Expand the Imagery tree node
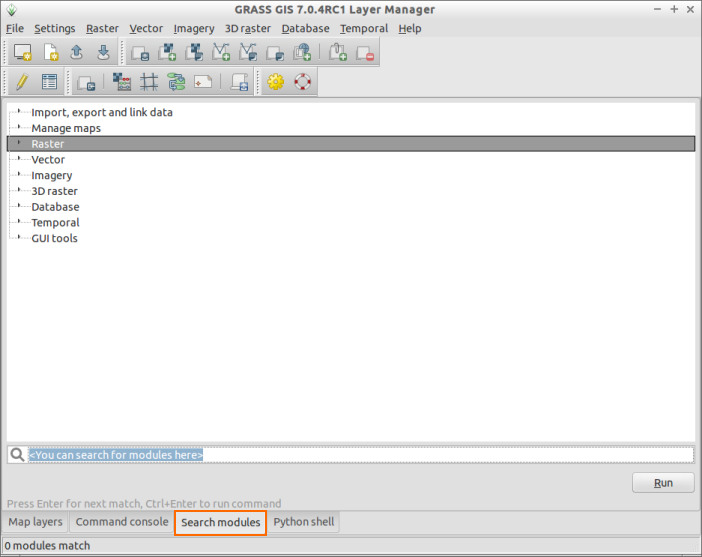This screenshot has height=557, width=702. pos(19,174)
